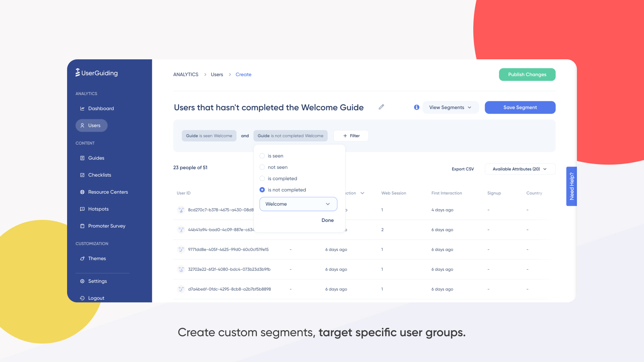Viewport: 644px width, 362px height.
Task: Click the "Guide is seen Welcome" filter chip
Action: (209, 136)
